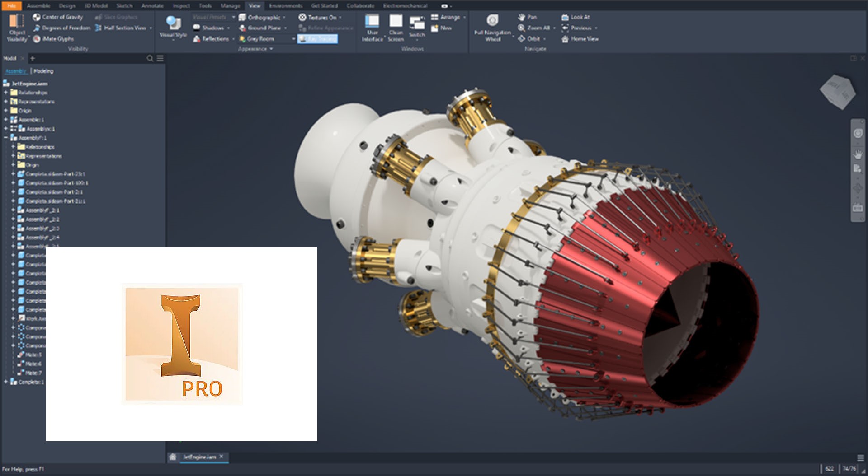868x476 pixels.
Task: Switch browser to Modeling view
Action: [x=43, y=71]
